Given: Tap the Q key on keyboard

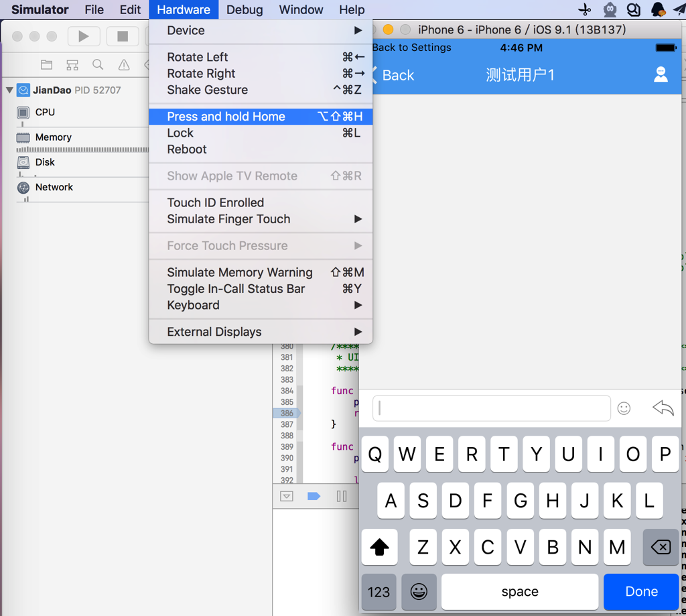Looking at the screenshot, I should (375, 454).
